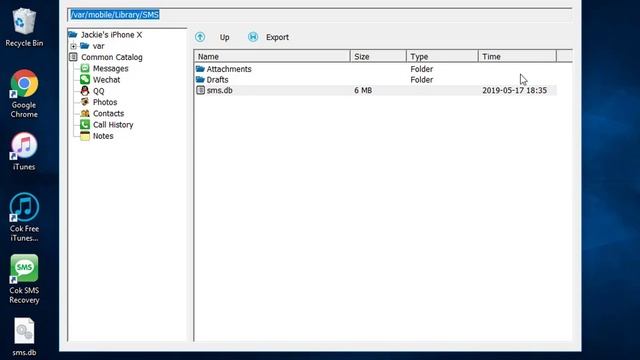Click the Wechat icon in catalog
Viewport: 640px width, 360px height.
(85, 80)
